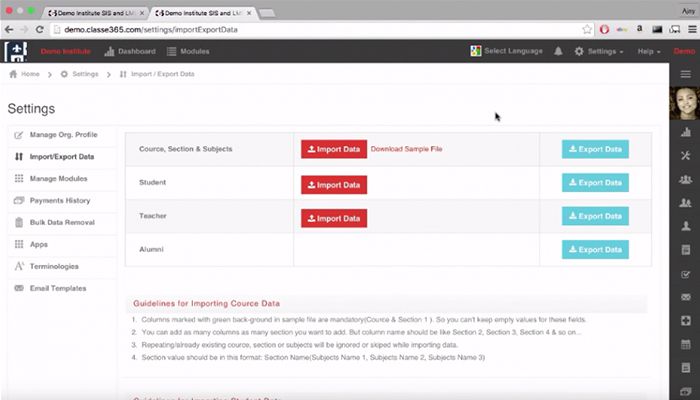This screenshot has height=400, width=700.
Task: Open Terminologies settings page
Action: 62,266
